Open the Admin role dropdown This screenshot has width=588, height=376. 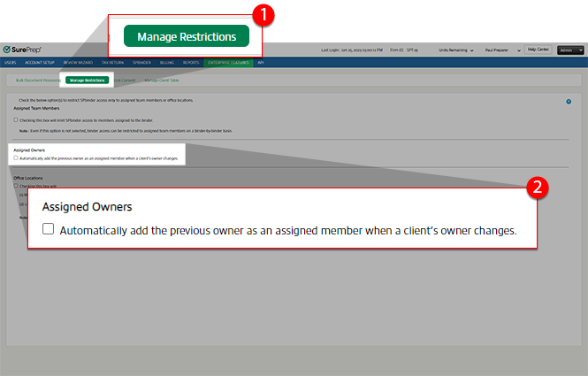(x=570, y=50)
